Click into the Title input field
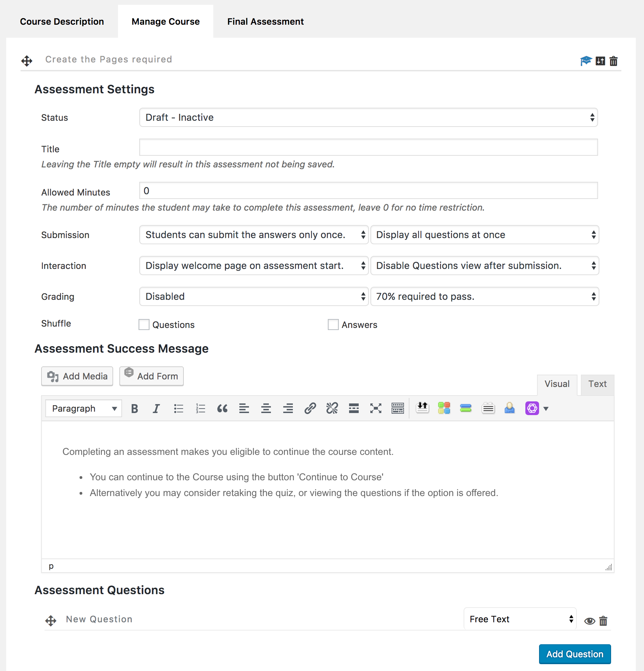644x671 pixels. [x=368, y=148]
